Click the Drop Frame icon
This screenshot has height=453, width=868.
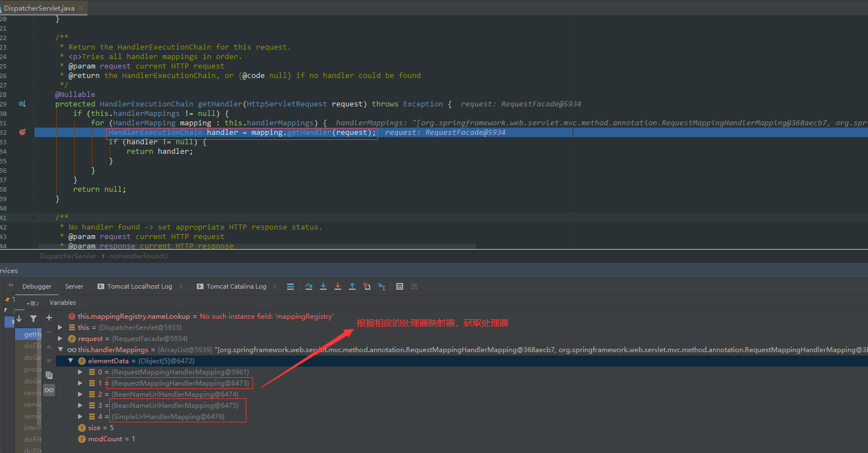(367, 286)
